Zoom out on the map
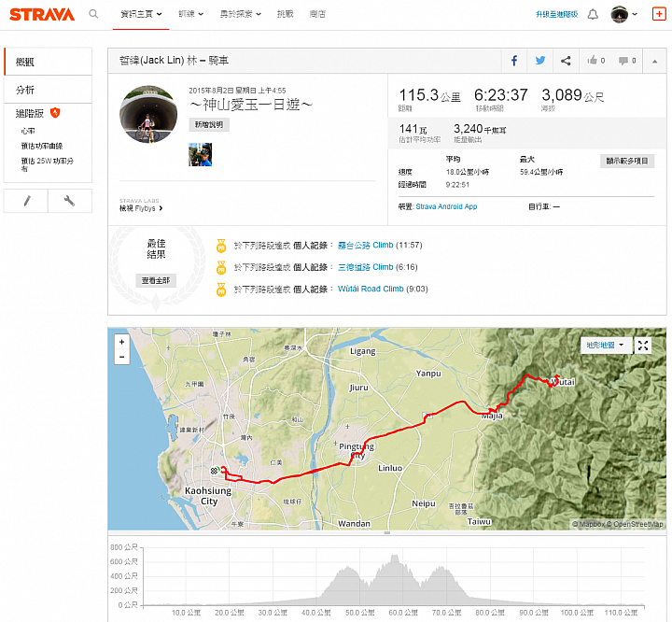 click(x=122, y=357)
